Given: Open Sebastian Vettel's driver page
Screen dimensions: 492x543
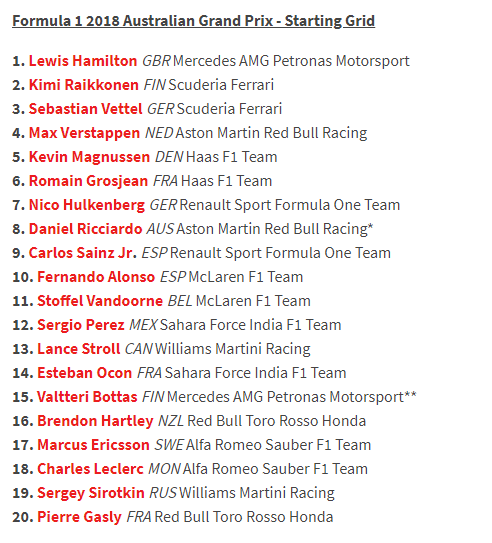Looking at the screenshot, I should 86,109.
